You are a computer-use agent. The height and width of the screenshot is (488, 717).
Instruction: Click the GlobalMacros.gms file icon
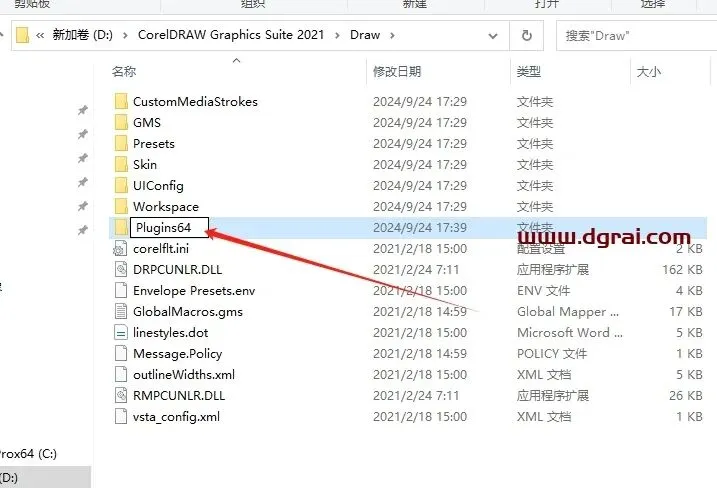[x=121, y=311]
